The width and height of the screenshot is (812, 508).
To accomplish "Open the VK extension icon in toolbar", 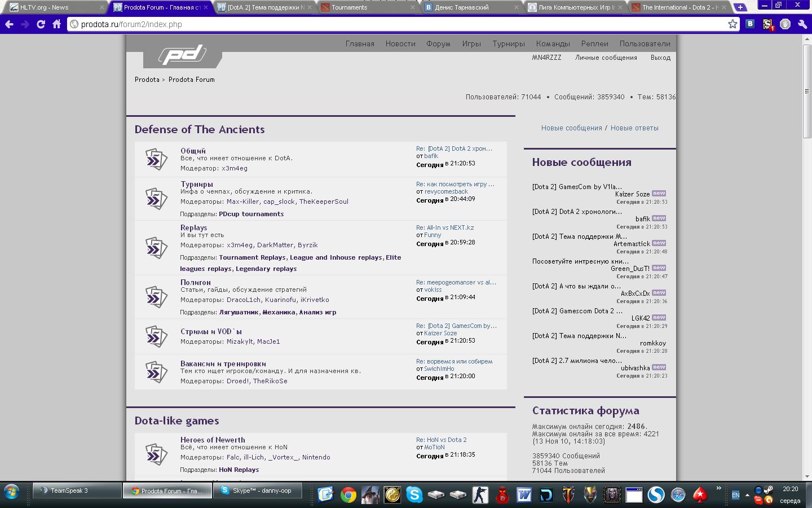I will tap(750, 24).
